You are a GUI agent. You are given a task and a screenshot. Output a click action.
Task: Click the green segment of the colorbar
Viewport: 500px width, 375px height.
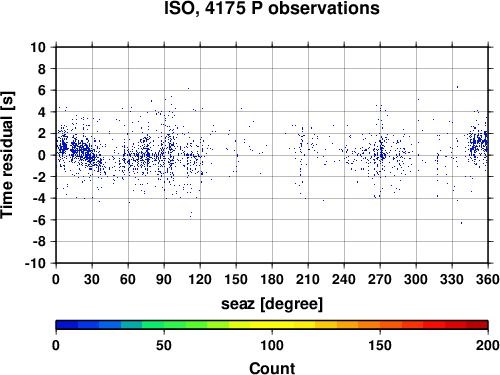click(175, 325)
